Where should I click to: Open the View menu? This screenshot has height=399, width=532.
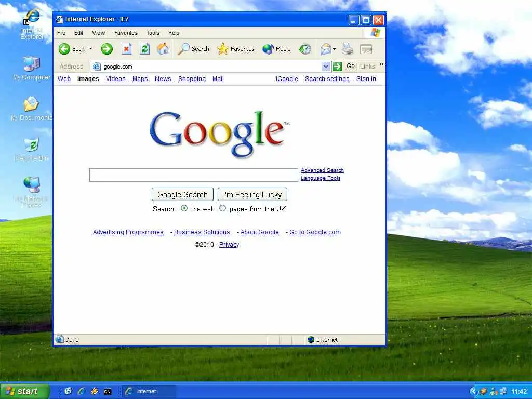pyautogui.click(x=98, y=33)
